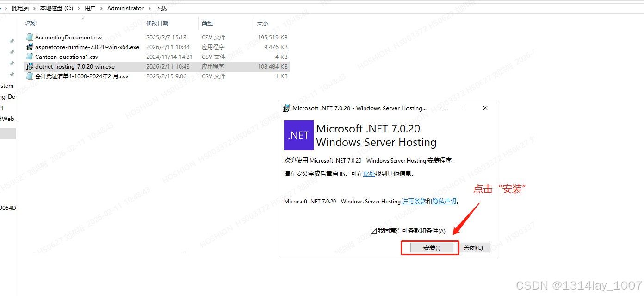The height and width of the screenshot is (296, 644).
Task: Toggle 我同意许可条款和条件 checkbox
Action: 373,231
